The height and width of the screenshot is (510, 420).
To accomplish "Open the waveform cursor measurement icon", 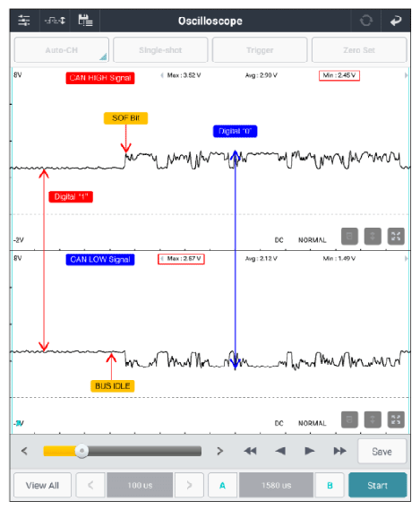I will (x=55, y=21).
